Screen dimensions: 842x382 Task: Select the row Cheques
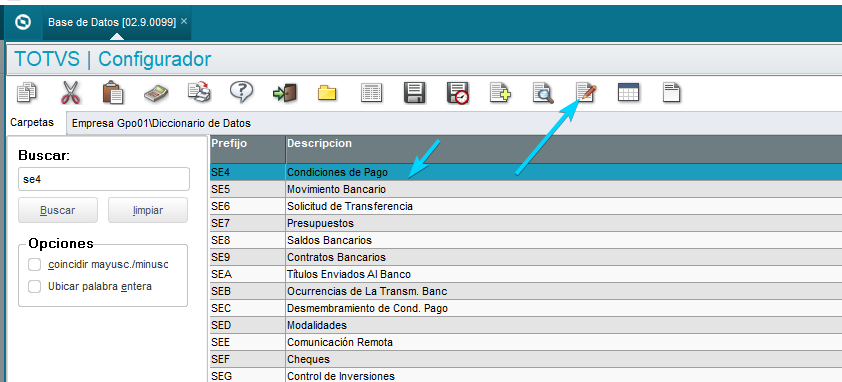pyautogui.click(x=526, y=359)
